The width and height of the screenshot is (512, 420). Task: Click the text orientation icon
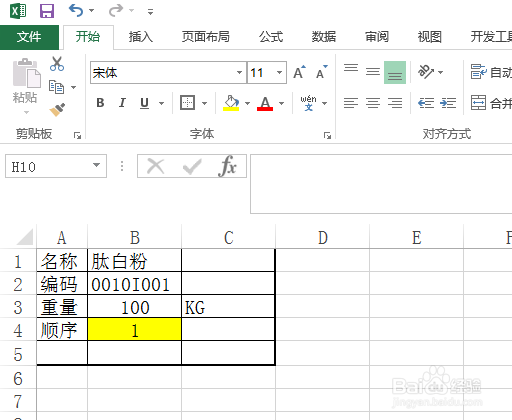(426, 72)
